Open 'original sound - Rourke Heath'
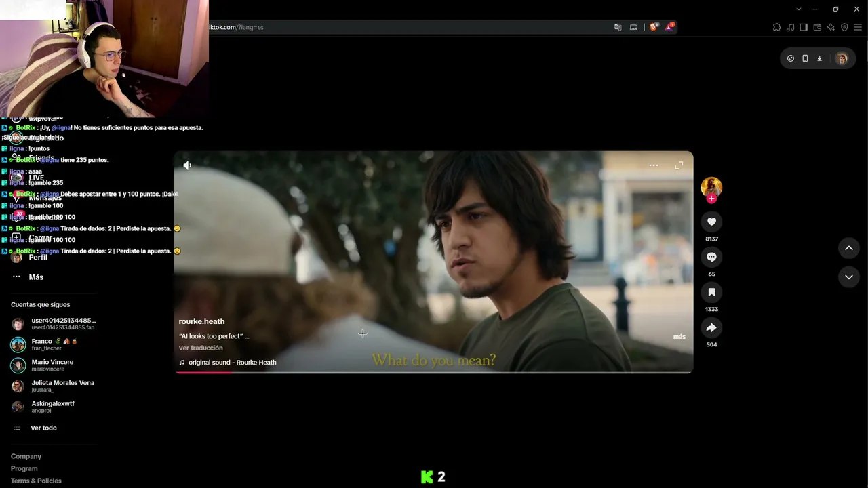868x488 pixels. [x=233, y=363]
